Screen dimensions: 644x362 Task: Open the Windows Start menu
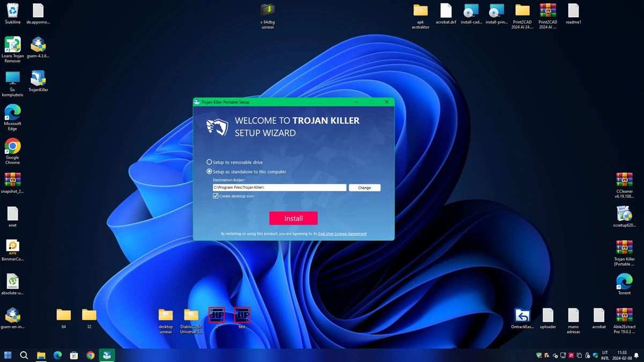pos(8,355)
